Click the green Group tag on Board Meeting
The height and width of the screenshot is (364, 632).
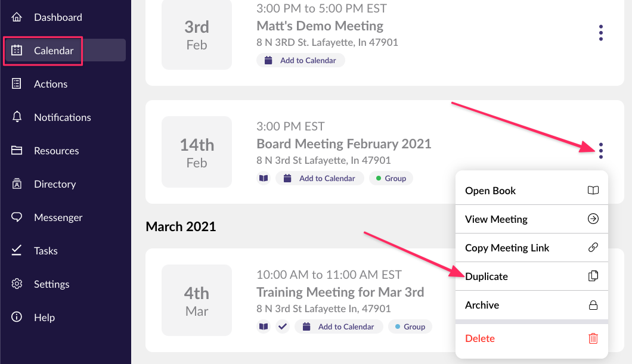point(391,178)
